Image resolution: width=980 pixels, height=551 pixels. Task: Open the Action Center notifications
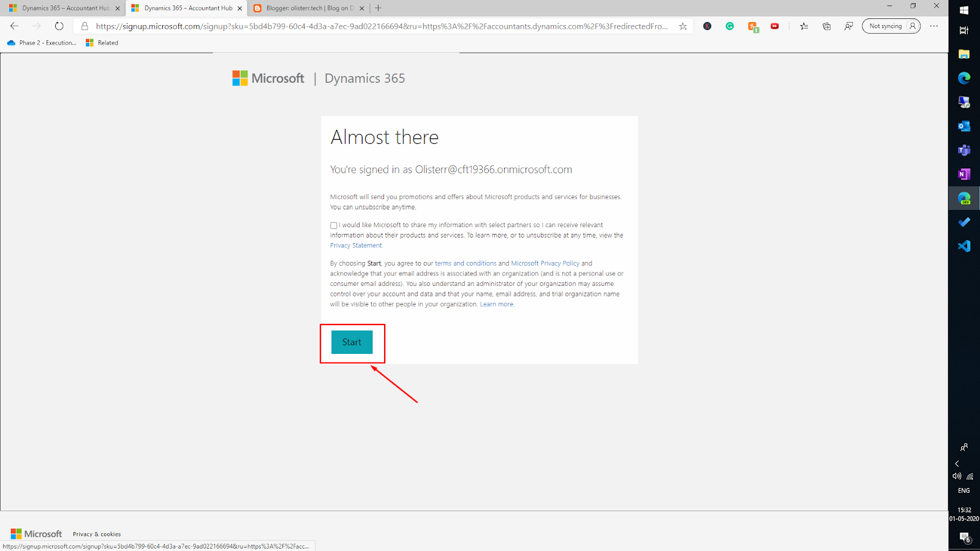click(965, 538)
